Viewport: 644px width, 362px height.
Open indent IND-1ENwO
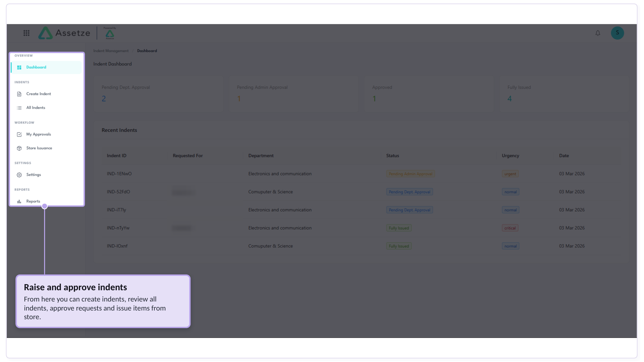[119, 174]
